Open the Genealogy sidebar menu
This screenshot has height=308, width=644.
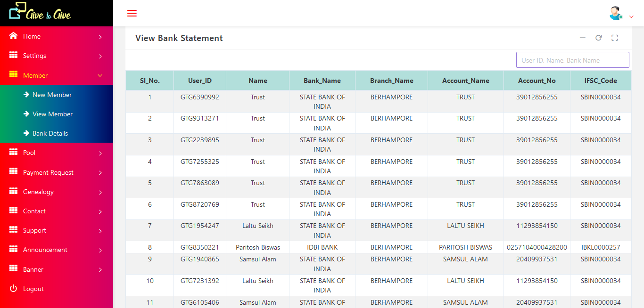coord(57,192)
